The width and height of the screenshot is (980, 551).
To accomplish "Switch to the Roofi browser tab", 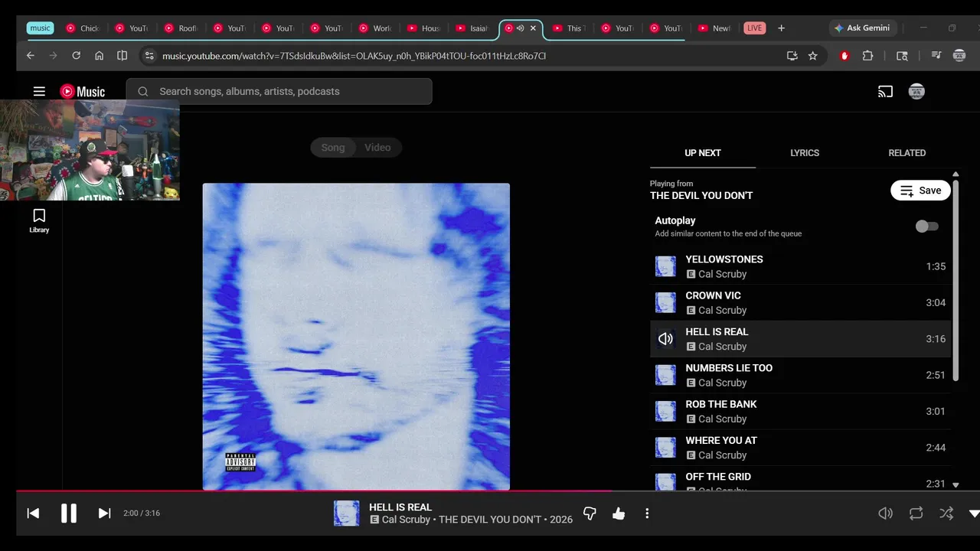I will pos(181,28).
